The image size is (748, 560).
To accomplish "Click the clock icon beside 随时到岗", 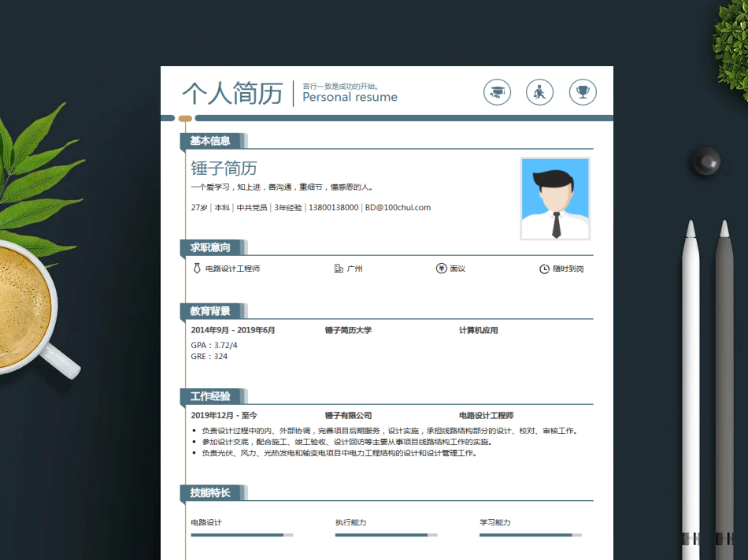I will point(544,269).
